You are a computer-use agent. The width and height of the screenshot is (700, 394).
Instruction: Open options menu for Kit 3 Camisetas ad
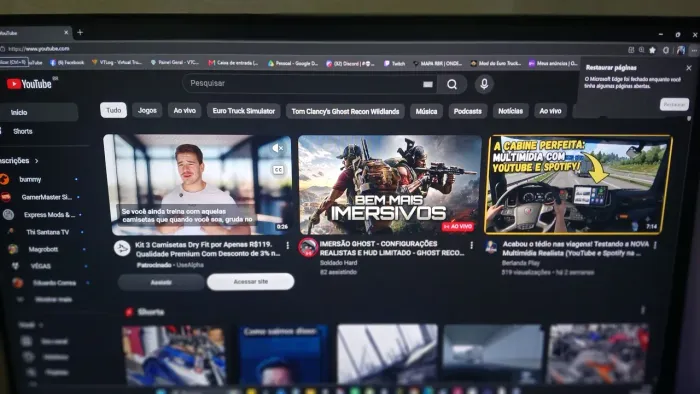point(288,245)
